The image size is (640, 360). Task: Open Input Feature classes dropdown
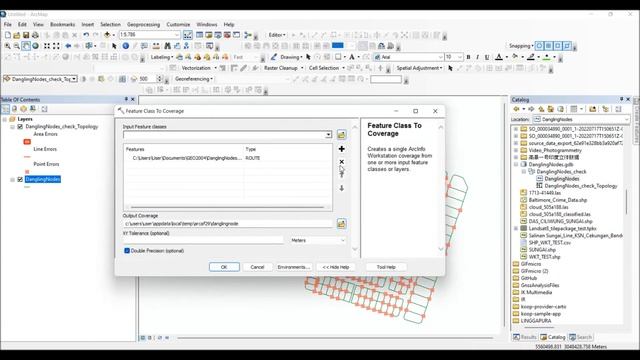[x=328, y=135]
